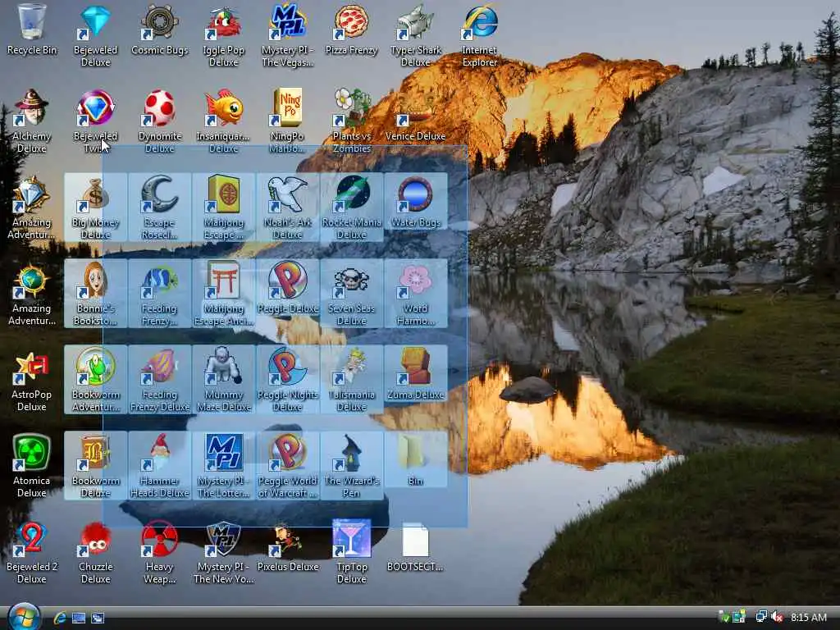Select the Zuma Deluxe shortcut
840x630 pixels.
pos(416,374)
